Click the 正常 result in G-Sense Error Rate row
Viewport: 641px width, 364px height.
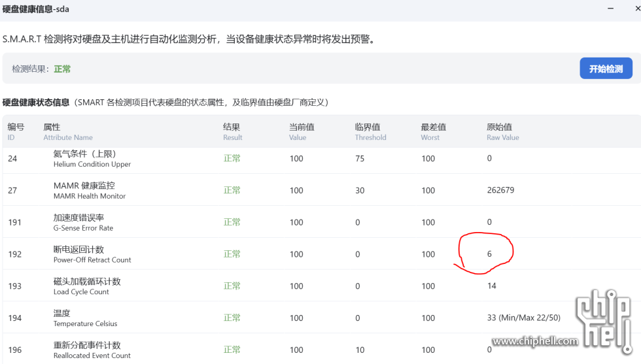(x=232, y=222)
